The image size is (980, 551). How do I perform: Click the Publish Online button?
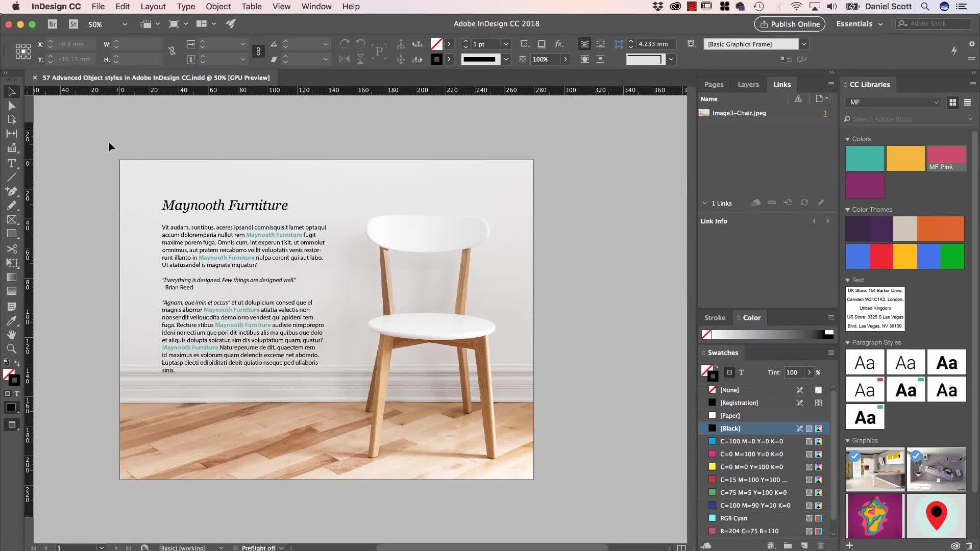point(790,24)
